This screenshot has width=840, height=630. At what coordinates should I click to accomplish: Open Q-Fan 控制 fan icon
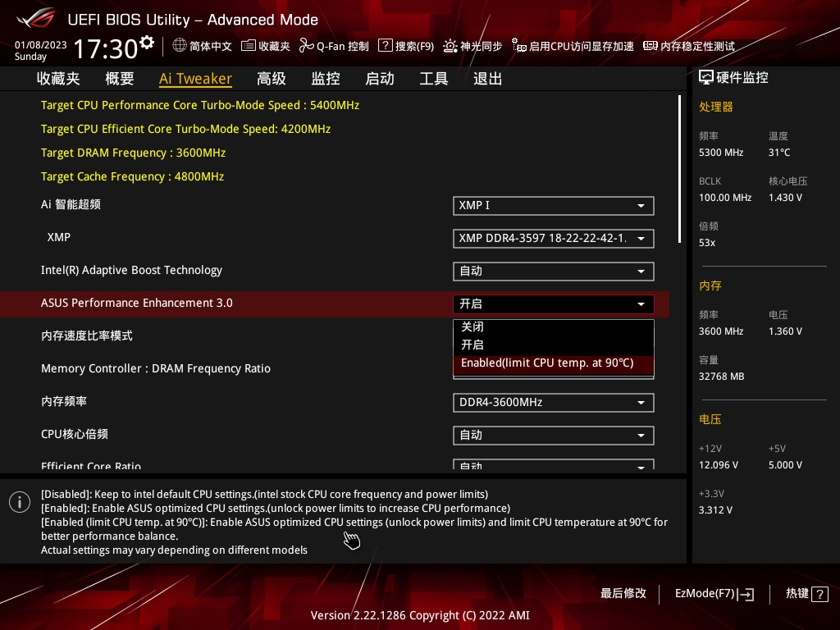[x=307, y=46]
